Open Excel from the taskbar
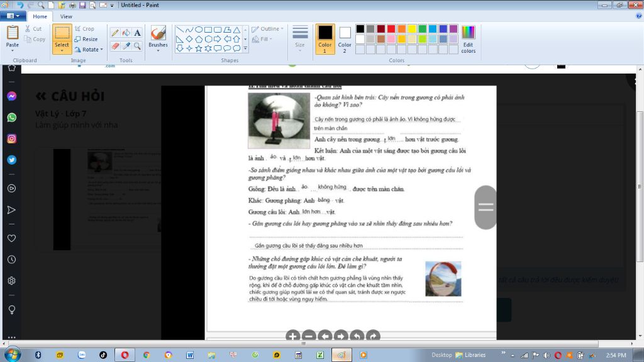 click(x=320, y=355)
